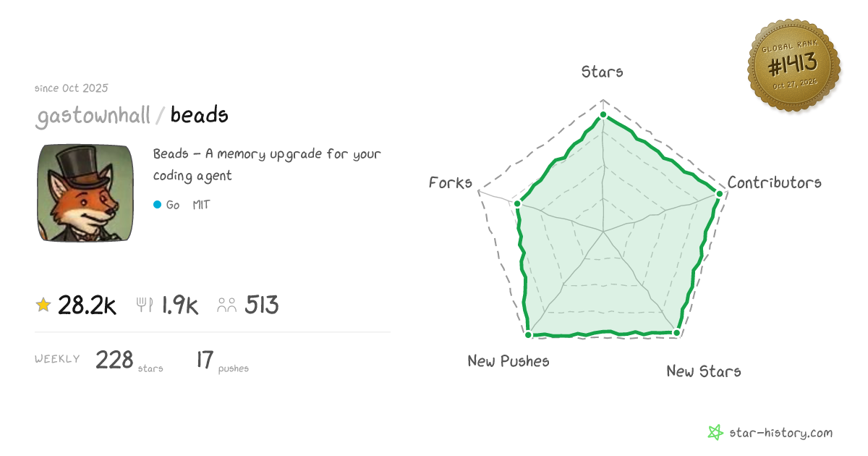Click the weekly 228 stars figure
Screen dimensions: 868x456
[x=129, y=360]
